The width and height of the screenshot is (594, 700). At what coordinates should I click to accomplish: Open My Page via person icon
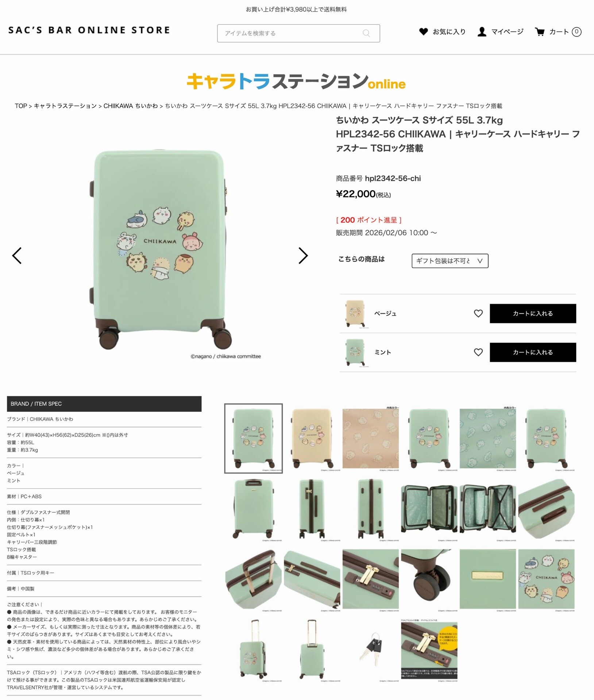(x=482, y=32)
